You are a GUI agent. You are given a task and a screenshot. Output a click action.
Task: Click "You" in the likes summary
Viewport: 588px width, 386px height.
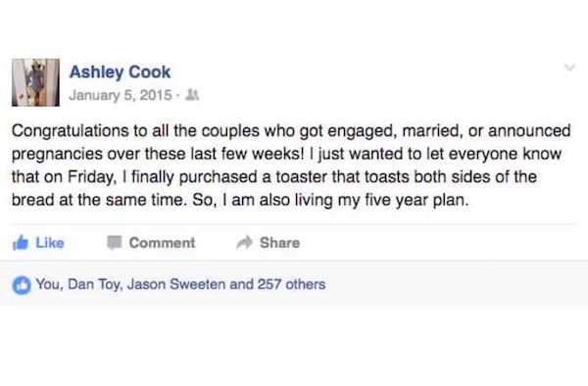tap(48, 284)
